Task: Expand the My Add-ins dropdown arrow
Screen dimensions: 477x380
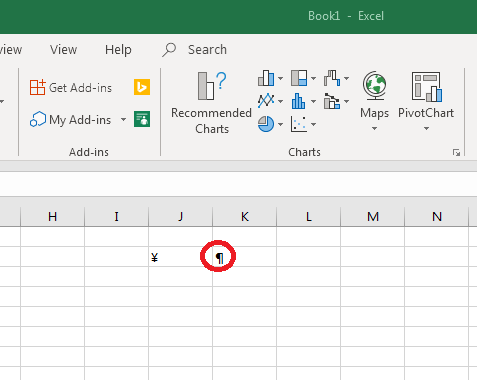Action: (x=123, y=119)
